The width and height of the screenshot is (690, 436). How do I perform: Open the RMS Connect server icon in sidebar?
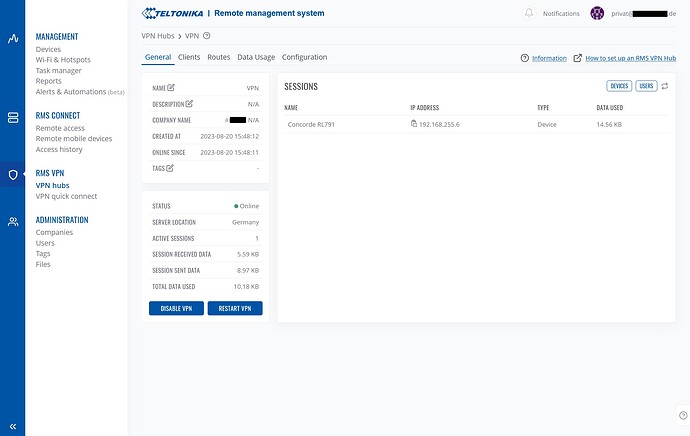click(13, 117)
